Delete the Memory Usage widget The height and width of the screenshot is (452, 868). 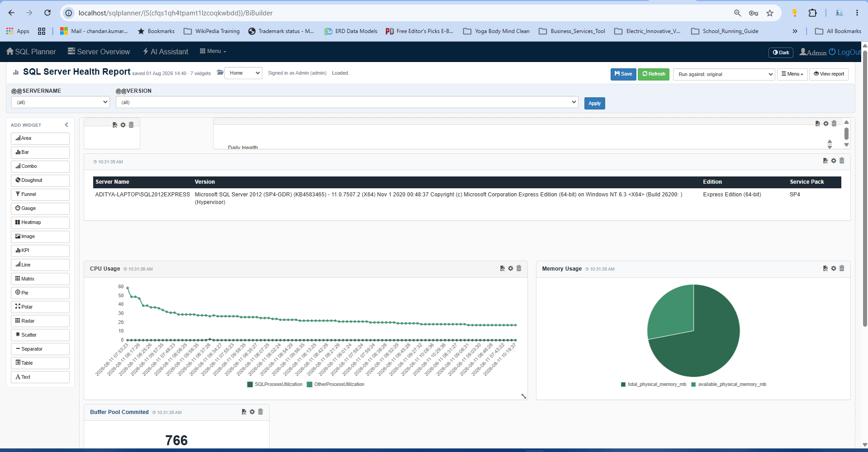coord(842,268)
